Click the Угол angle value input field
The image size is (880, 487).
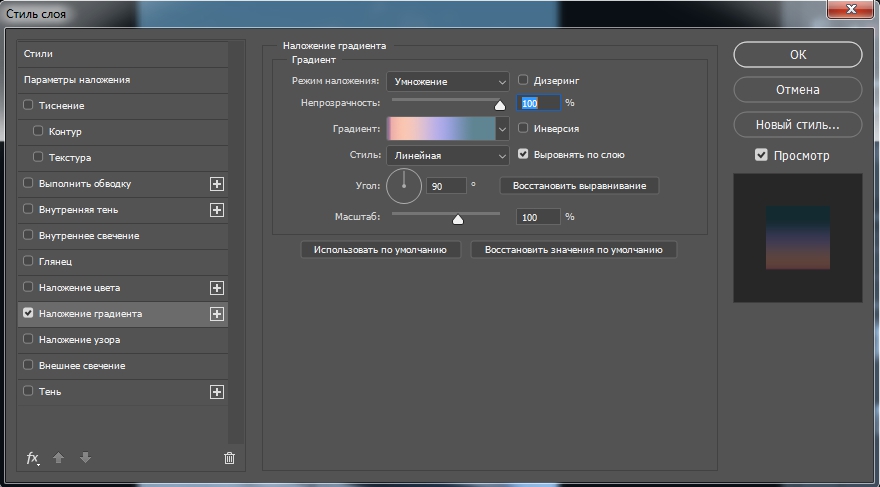pos(446,186)
